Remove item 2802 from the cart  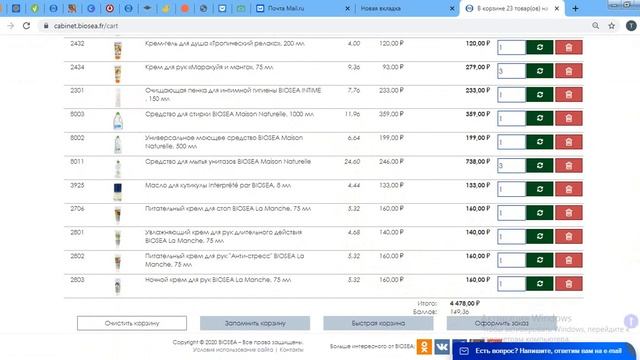click(x=569, y=260)
